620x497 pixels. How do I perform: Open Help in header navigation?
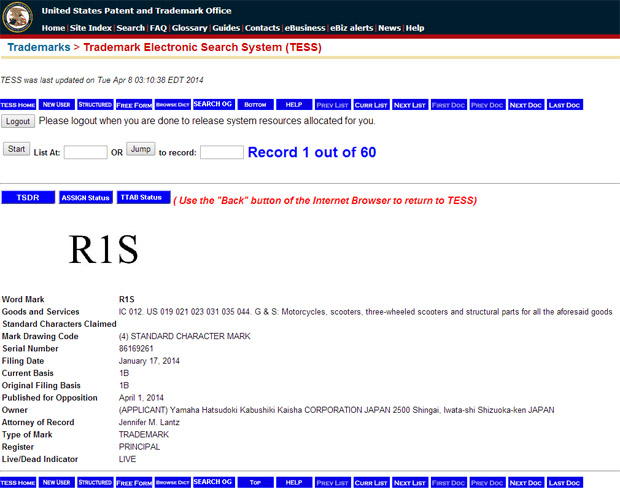point(415,28)
